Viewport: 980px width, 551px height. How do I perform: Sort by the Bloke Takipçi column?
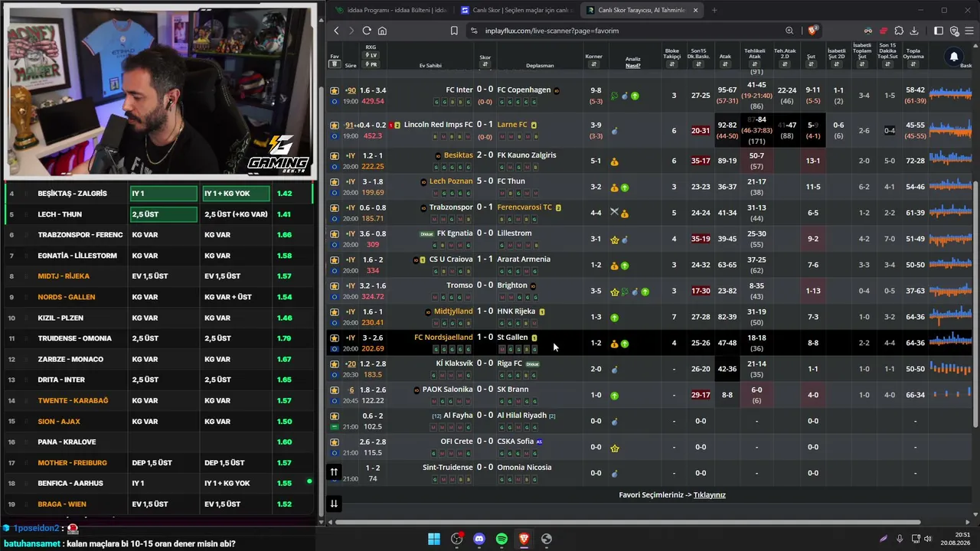[671, 65]
